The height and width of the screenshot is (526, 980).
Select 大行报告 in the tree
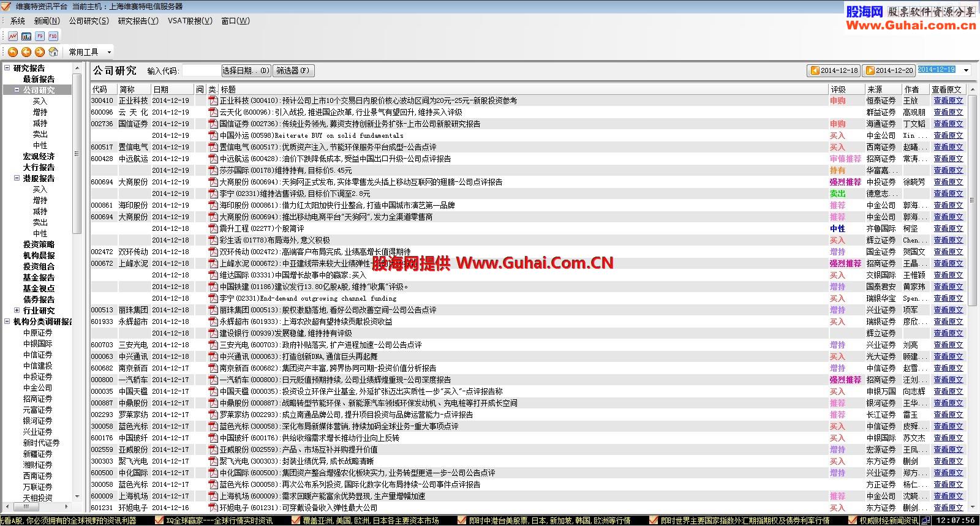tap(39, 167)
